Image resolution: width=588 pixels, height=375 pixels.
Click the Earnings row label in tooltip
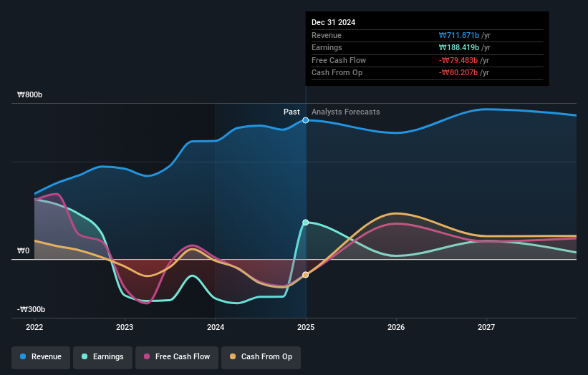[x=327, y=47]
